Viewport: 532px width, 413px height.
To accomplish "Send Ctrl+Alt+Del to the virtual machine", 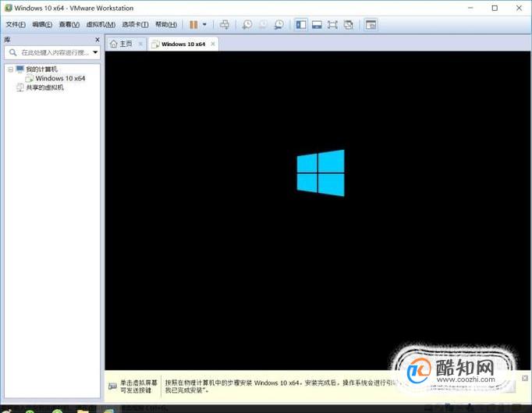I will [x=225, y=25].
